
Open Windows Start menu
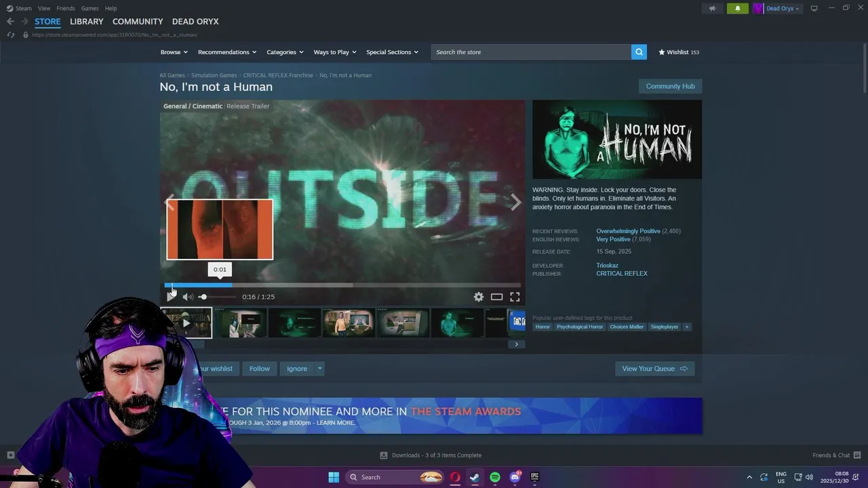(334, 477)
